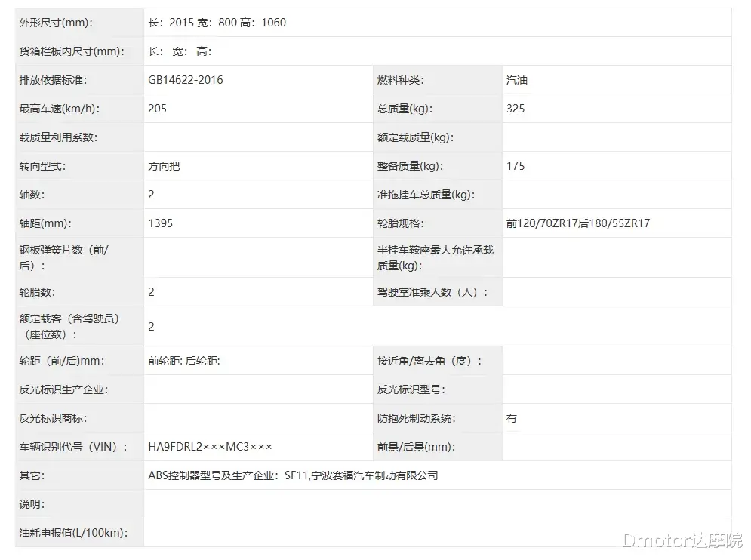Select the value 2 in the 额定载客 row
The width and height of the screenshot is (751, 560).
coord(152,327)
